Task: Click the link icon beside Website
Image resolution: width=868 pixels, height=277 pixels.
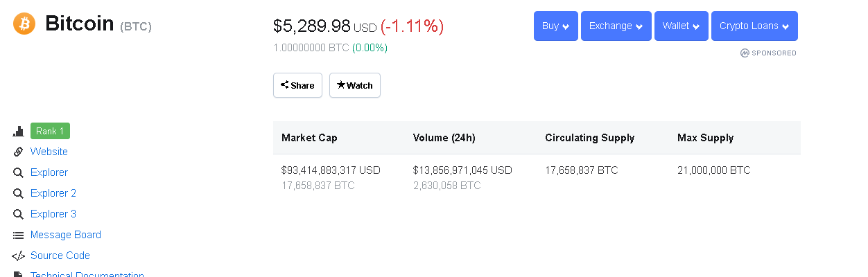Action: pos(19,152)
